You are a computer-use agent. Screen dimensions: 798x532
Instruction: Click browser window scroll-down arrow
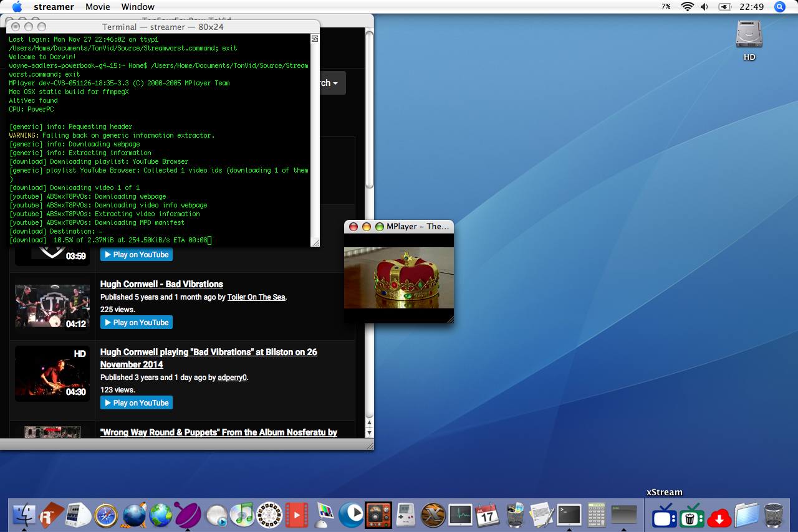click(369, 432)
